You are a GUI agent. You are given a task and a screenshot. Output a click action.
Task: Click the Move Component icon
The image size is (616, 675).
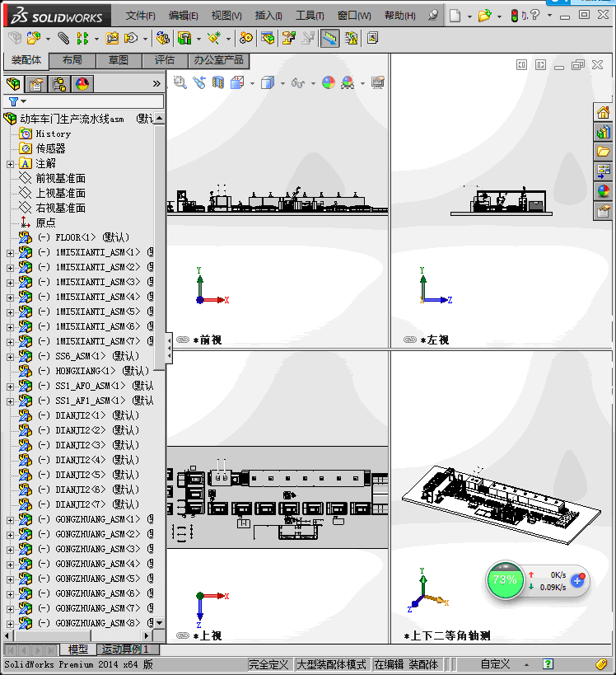[x=131, y=38]
